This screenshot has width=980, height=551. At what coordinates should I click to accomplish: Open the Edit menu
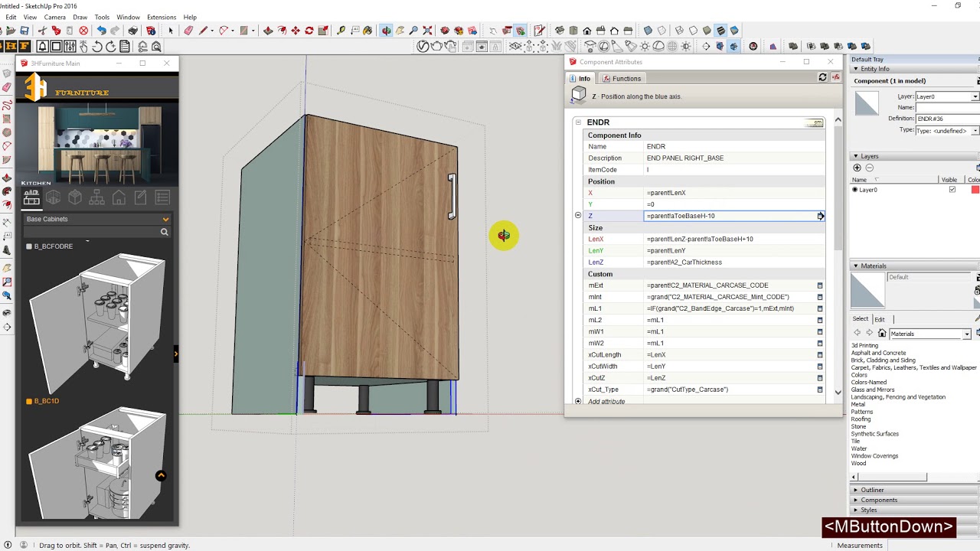pyautogui.click(x=11, y=17)
